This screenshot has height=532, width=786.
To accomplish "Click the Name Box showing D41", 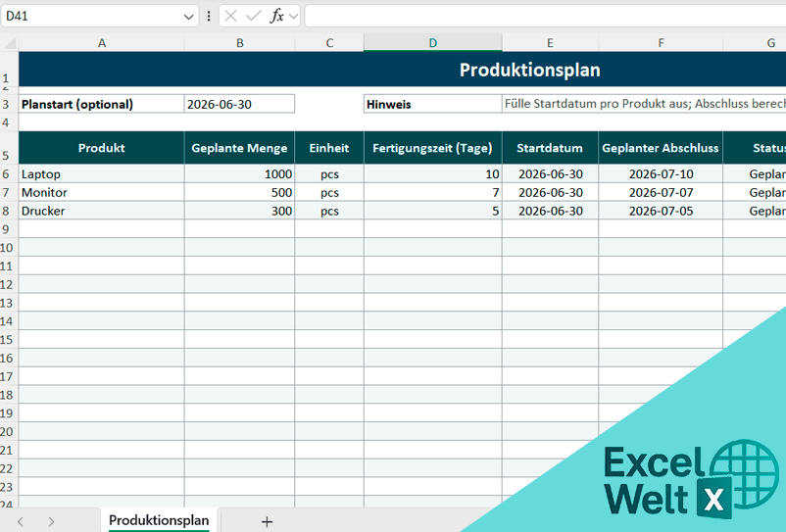I will (99, 17).
